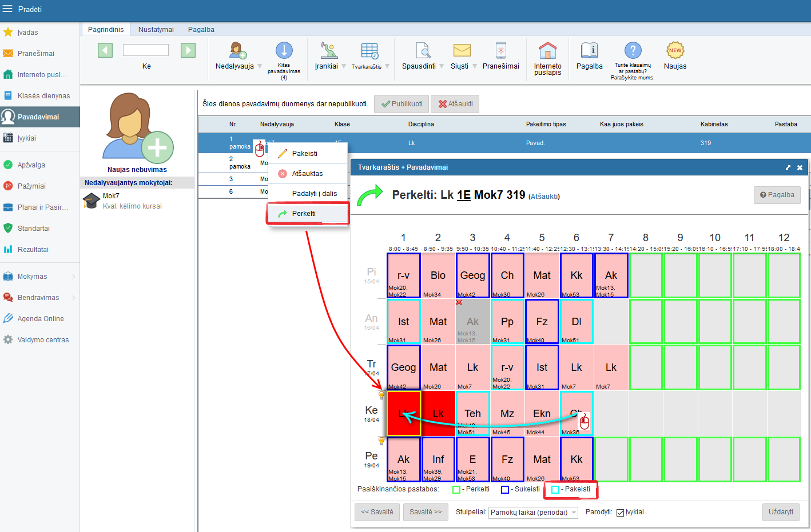Select Thursday period 3 Teh cell
The height and width of the screenshot is (532, 811).
pyautogui.click(x=472, y=414)
